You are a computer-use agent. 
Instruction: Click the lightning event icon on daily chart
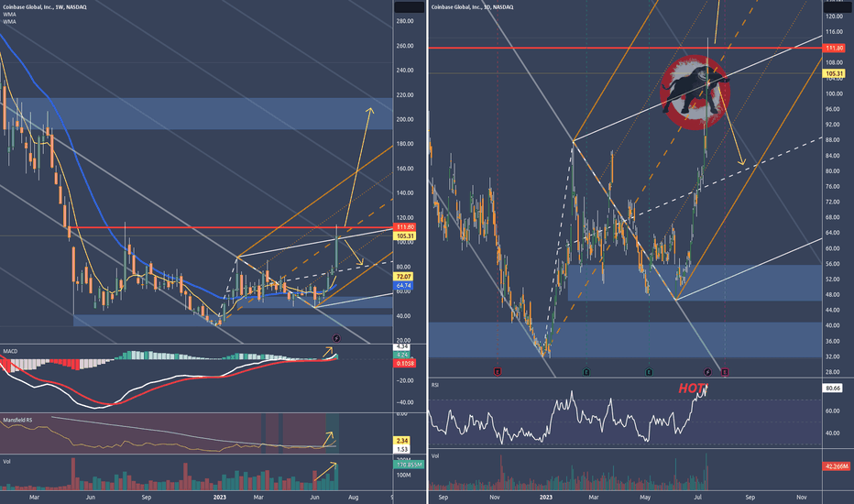pos(707,372)
